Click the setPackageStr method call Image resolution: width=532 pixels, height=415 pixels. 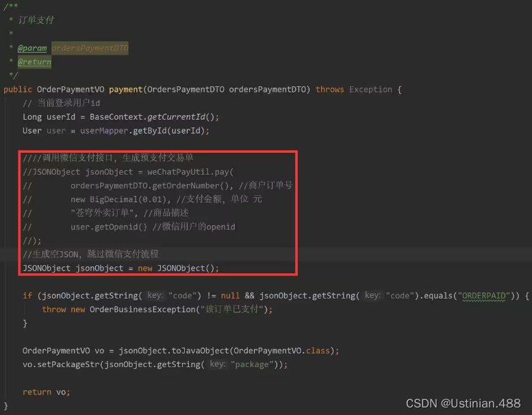pyautogui.click(x=68, y=364)
